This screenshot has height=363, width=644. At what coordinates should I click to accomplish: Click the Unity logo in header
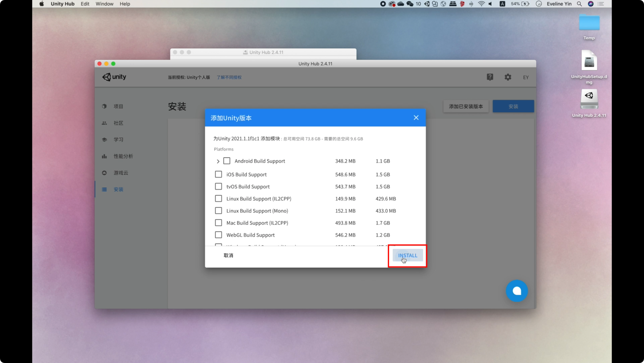point(114,77)
